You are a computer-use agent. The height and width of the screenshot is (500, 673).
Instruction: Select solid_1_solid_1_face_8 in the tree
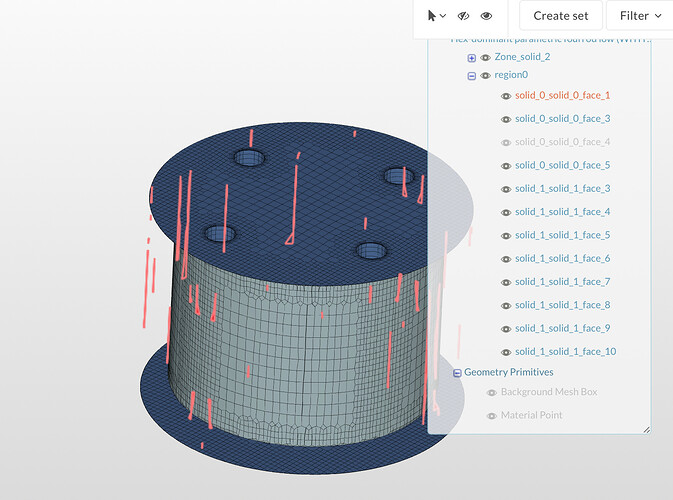pos(562,305)
